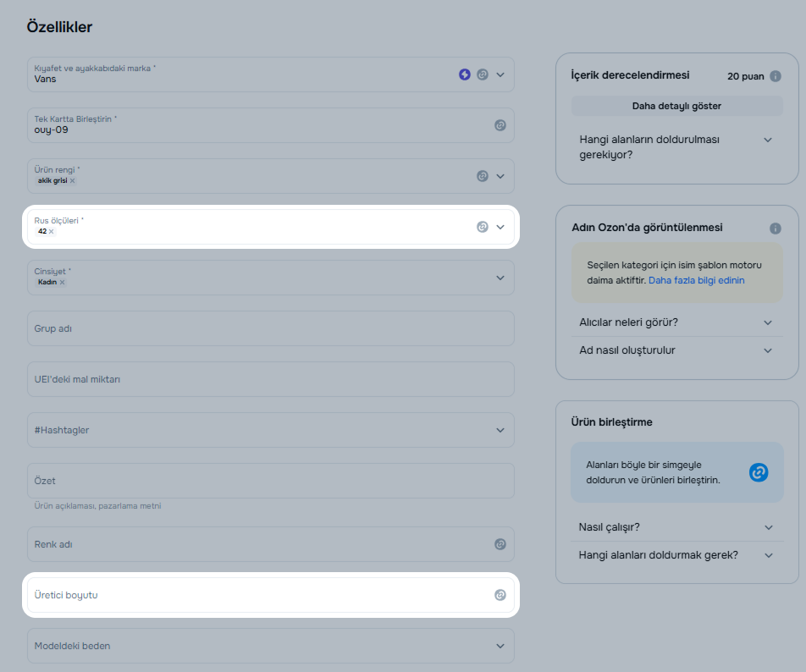Open the #Hashtagler dropdown

click(x=500, y=430)
